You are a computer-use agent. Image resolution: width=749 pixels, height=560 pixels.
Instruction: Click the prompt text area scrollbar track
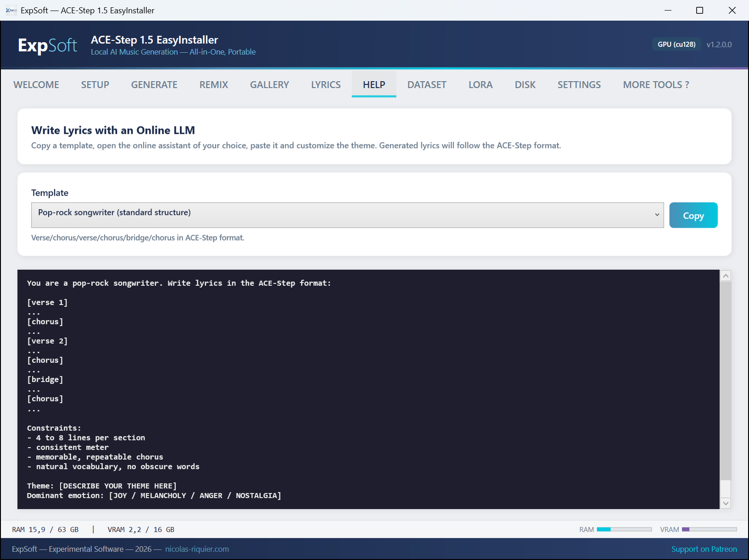pyautogui.click(x=726, y=389)
